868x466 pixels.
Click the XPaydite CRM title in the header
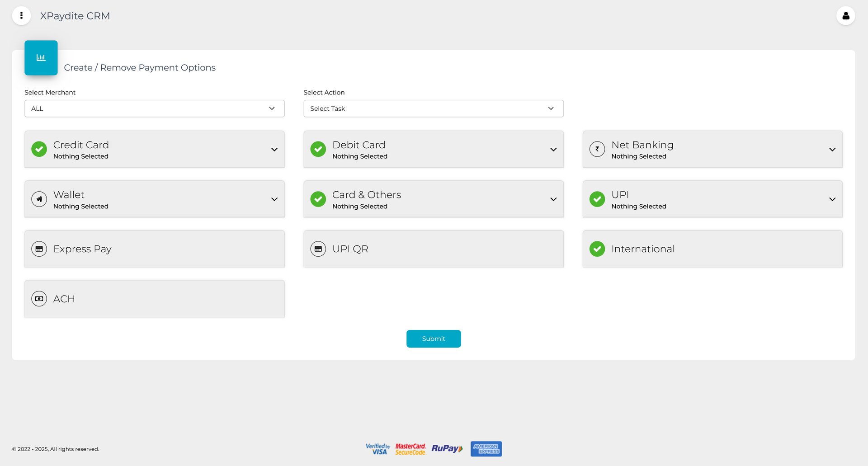tap(75, 15)
